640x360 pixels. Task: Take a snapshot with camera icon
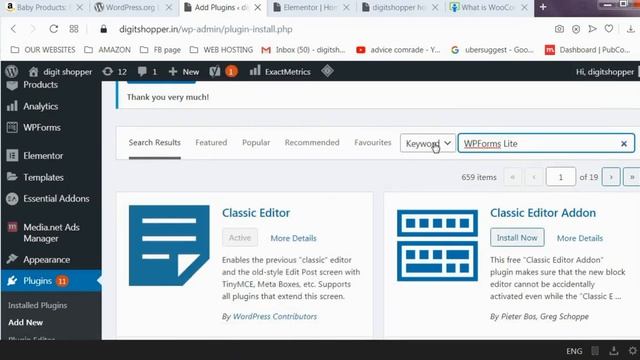tap(559, 29)
